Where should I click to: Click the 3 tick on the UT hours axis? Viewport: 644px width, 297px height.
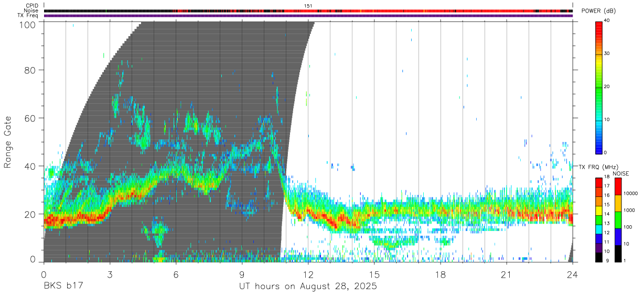coord(110,275)
